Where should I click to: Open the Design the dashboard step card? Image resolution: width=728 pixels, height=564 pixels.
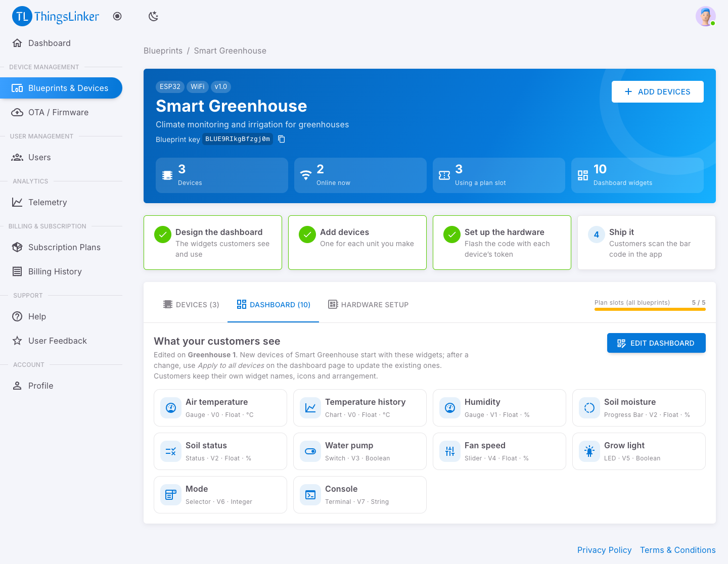tap(213, 243)
